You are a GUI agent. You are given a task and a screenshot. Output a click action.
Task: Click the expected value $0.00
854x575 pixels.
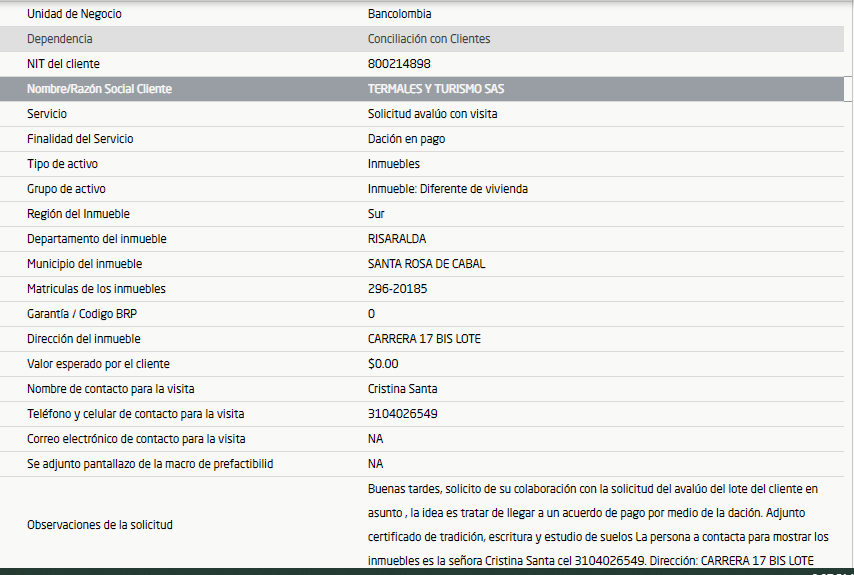[383, 364]
